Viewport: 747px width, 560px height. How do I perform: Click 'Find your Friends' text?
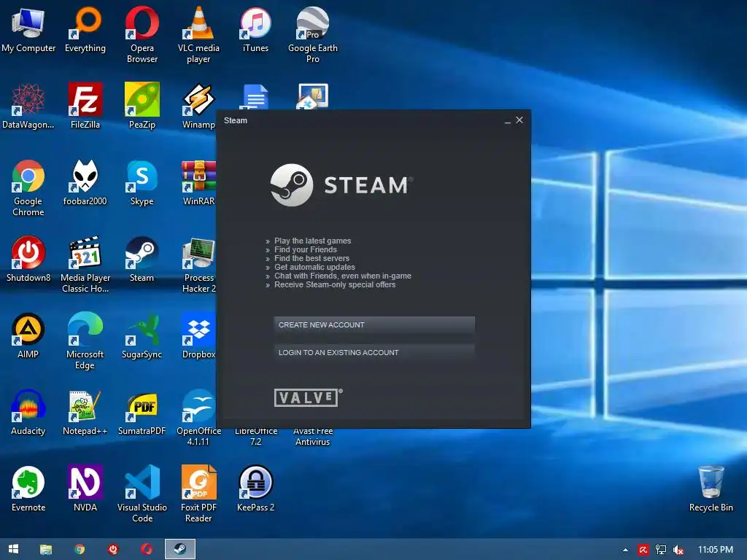(306, 249)
